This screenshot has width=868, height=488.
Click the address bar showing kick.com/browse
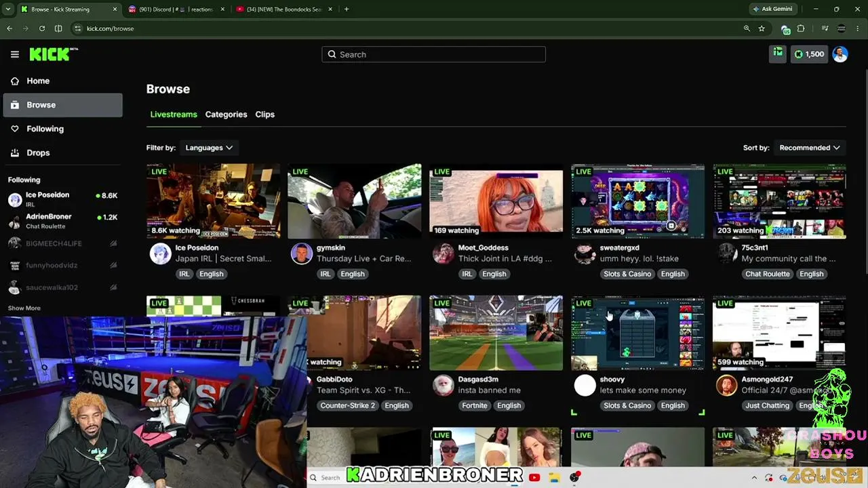[x=407, y=28]
